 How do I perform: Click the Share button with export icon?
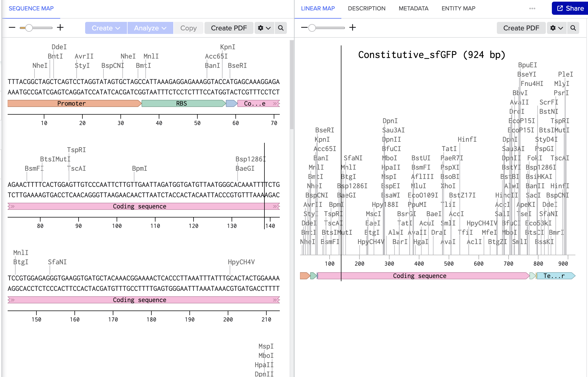pyautogui.click(x=570, y=8)
